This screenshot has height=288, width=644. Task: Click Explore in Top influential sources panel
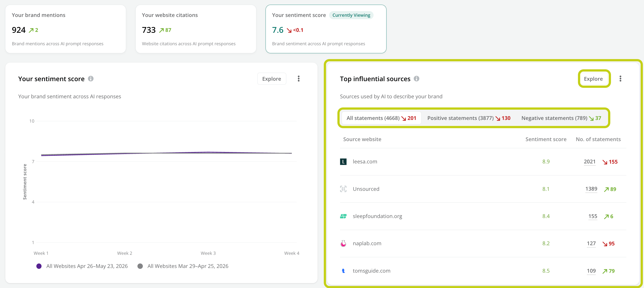[593, 79]
